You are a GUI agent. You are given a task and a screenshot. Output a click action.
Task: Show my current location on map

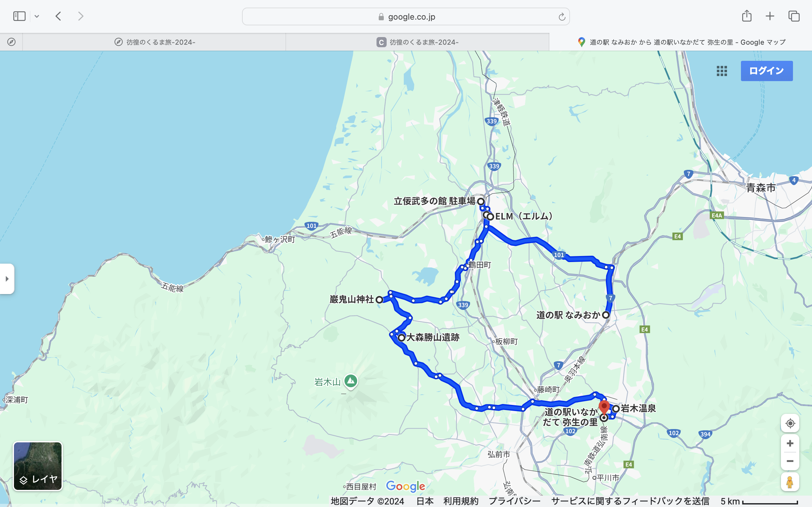click(x=790, y=423)
